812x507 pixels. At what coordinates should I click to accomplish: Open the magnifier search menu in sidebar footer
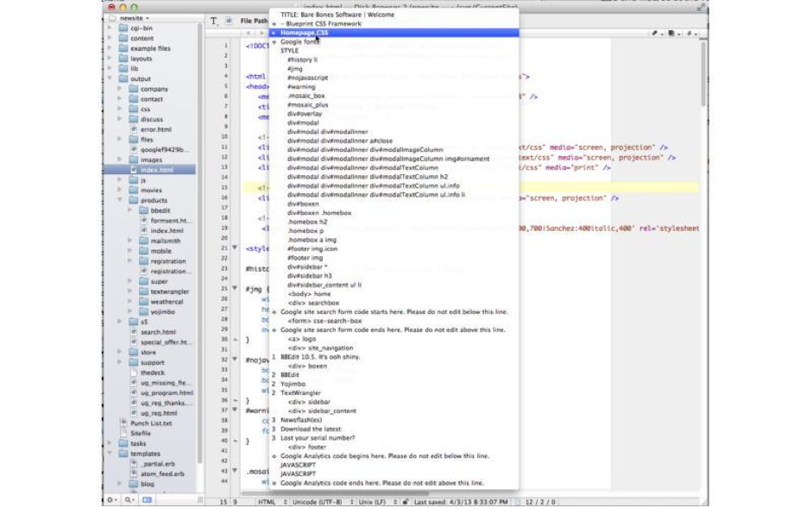coord(129,500)
